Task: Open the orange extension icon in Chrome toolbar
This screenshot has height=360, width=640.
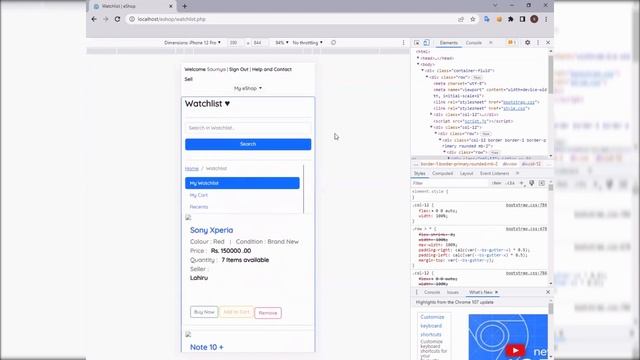Action: click(499, 19)
